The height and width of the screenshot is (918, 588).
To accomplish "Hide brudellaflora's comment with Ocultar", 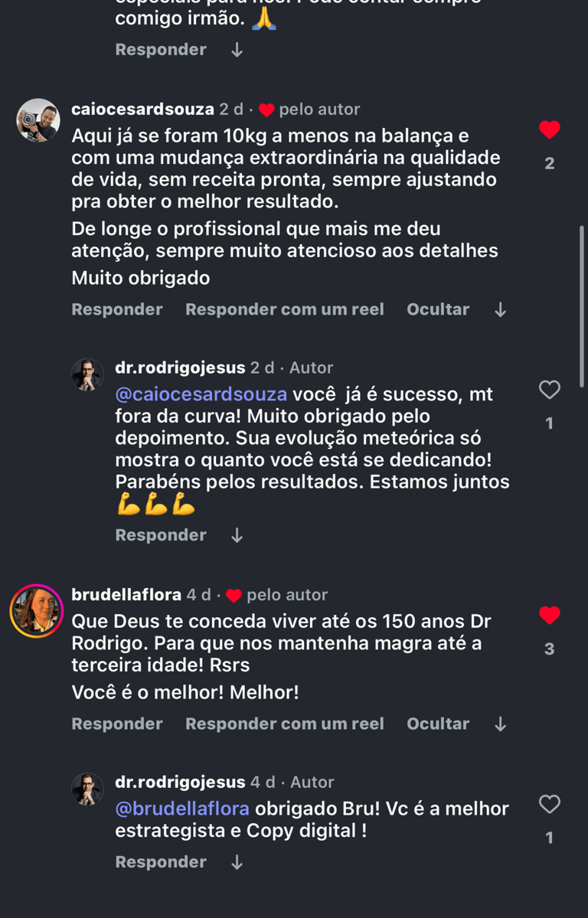I will [x=438, y=724].
